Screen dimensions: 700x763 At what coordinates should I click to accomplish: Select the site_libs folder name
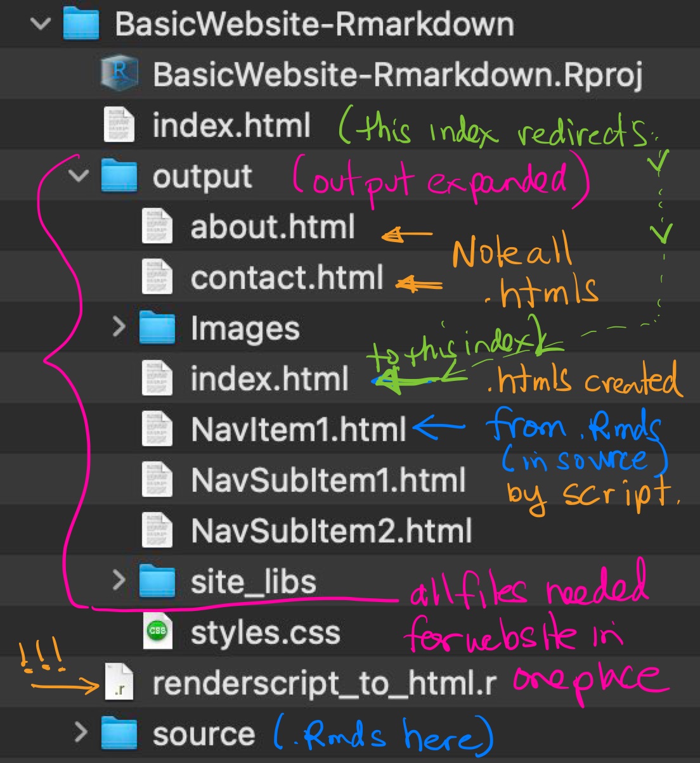pyautogui.click(x=254, y=582)
